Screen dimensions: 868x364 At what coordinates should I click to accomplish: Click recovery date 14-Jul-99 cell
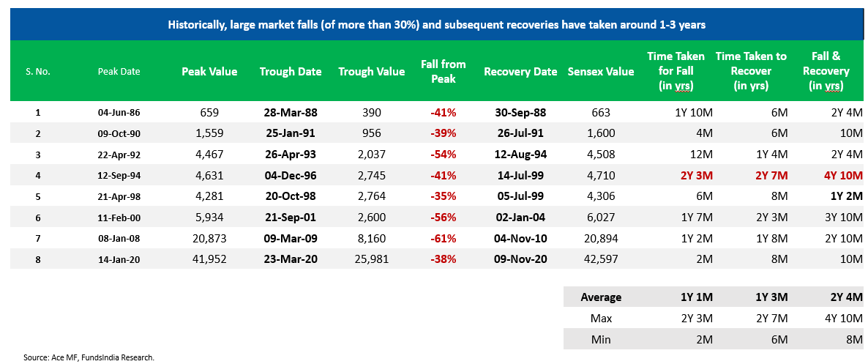[x=520, y=176]
